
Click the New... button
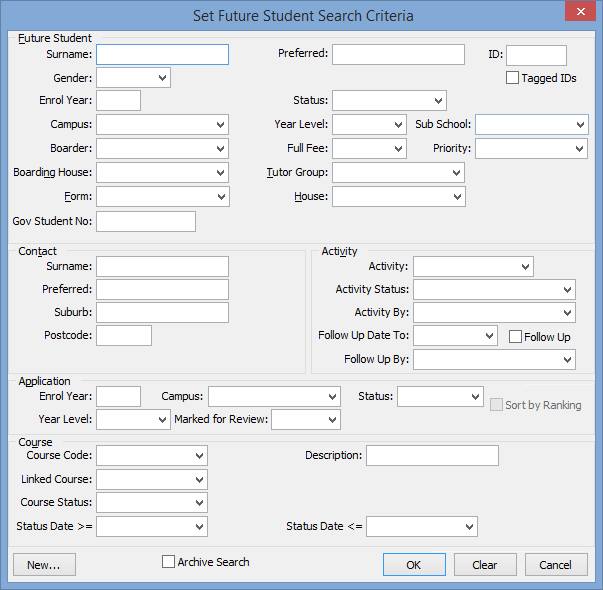[44, 565]
